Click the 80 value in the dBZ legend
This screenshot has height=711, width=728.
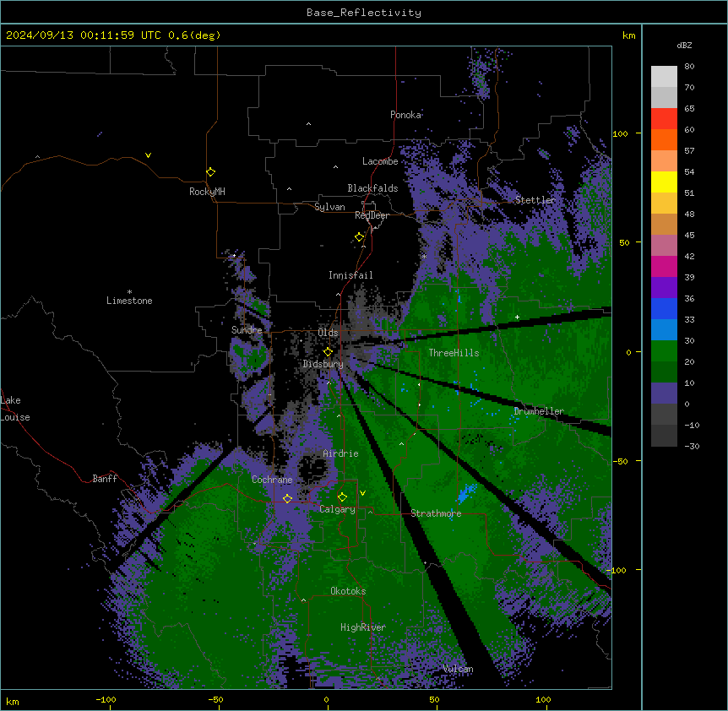click(x=689, y=67)
